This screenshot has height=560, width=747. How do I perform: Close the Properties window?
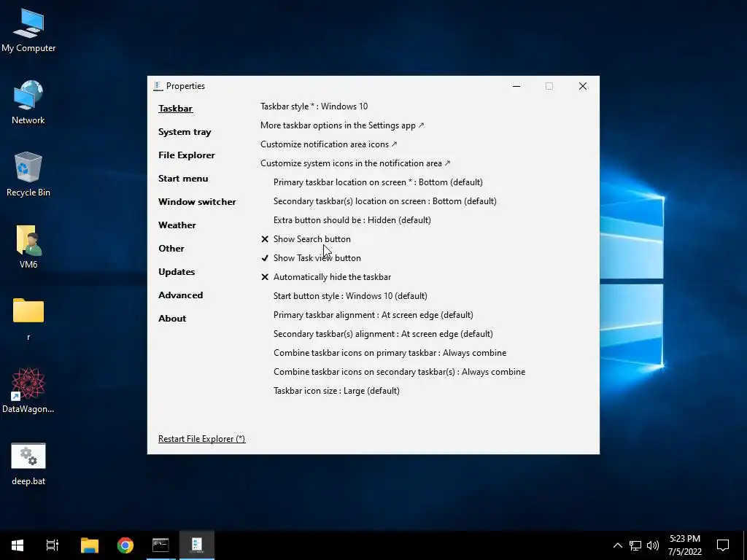[x=583, y=86]
